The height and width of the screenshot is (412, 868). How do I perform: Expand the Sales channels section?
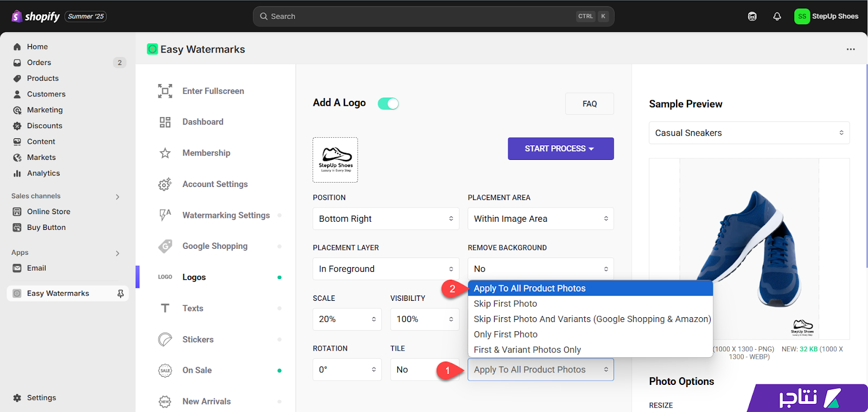118,197
